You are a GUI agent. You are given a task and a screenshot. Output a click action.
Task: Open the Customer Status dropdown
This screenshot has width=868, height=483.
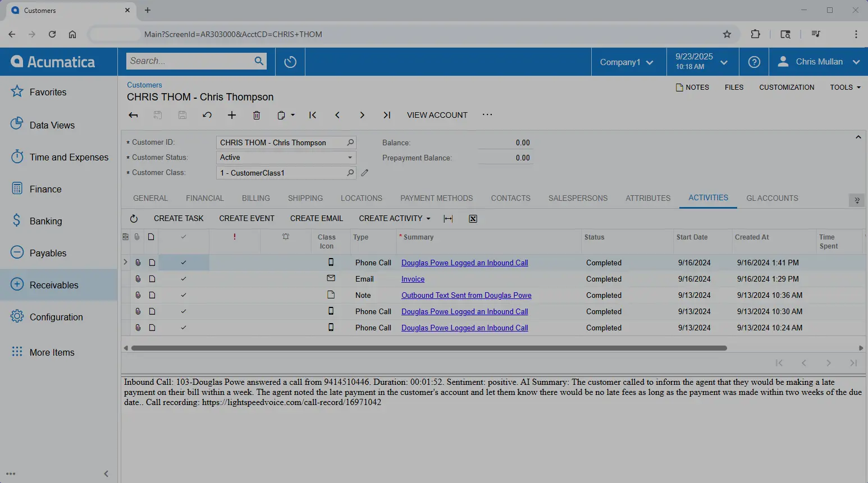pyautogui.click(x=349, y=157)
